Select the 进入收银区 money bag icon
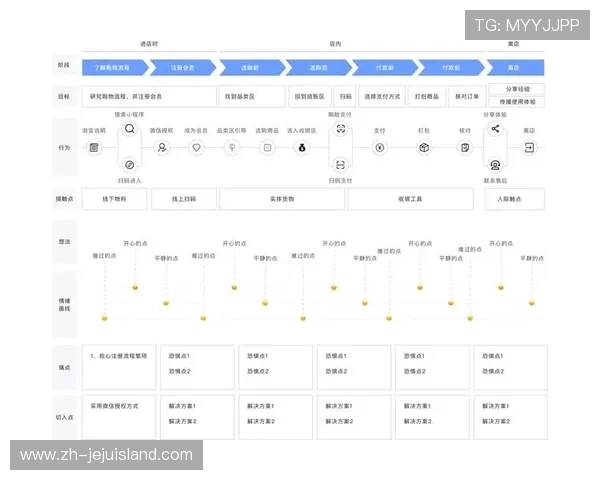Viewport: 600px width, 480px height. pos(302,147)
